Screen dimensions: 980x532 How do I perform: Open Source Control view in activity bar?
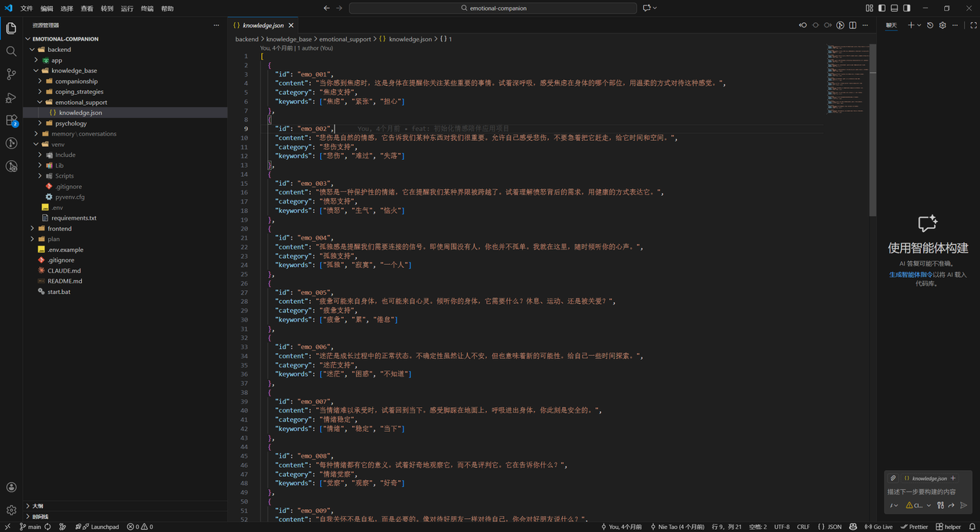click(x=11, y=74)
